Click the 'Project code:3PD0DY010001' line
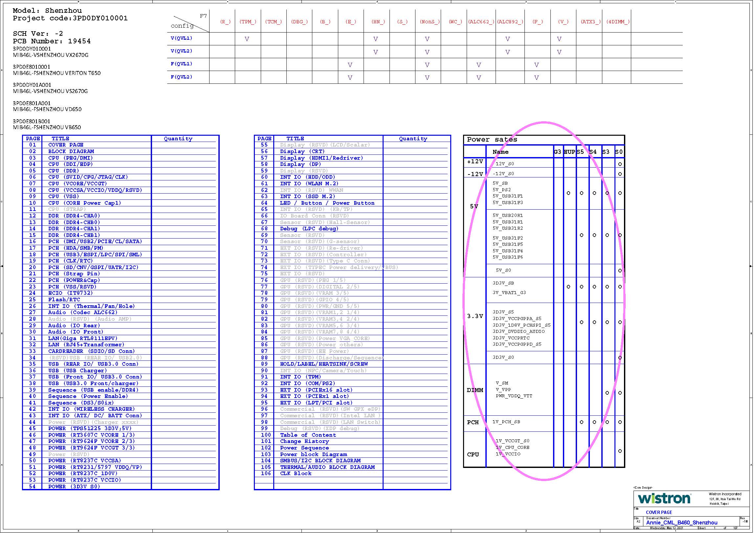Viewport: 756px width, 533px height. pyautogui.click(x=71, y=18)
